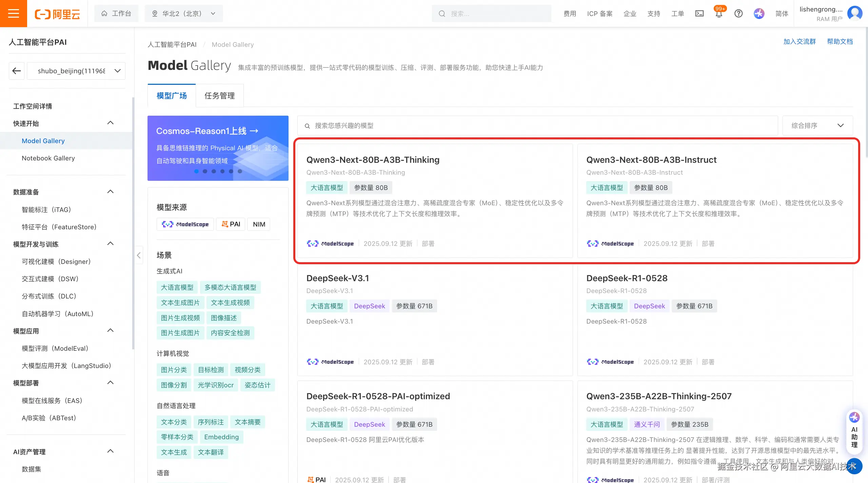Select the third banner carousel dot
868x483 pixels.
pos(214,171)
